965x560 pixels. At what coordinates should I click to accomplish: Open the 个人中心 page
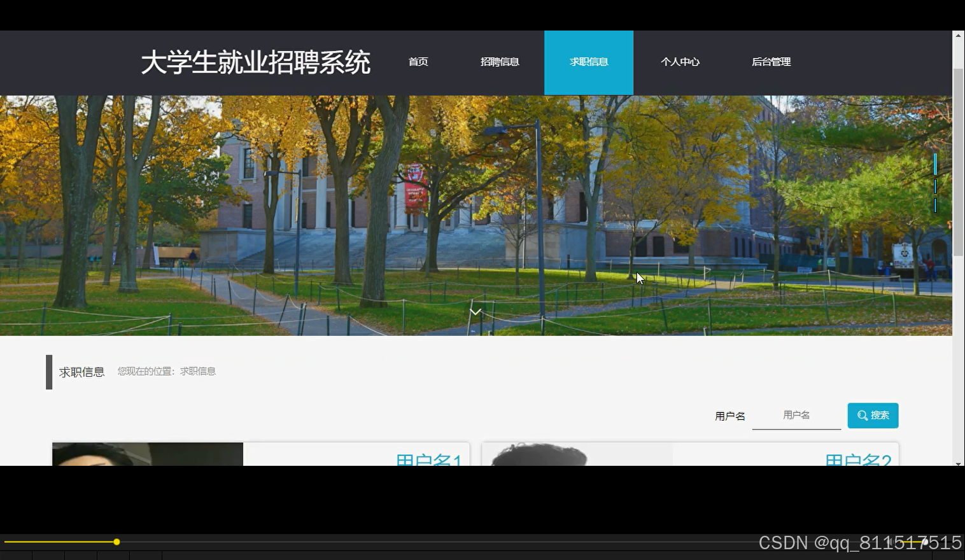(680, 62)
